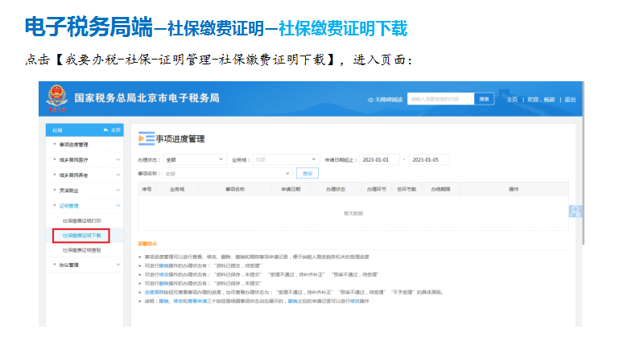Image resolution: width=644 pixels, height=362 pixels.
Task: Click the 退出 logout link
Action: [x=570, y=100]
